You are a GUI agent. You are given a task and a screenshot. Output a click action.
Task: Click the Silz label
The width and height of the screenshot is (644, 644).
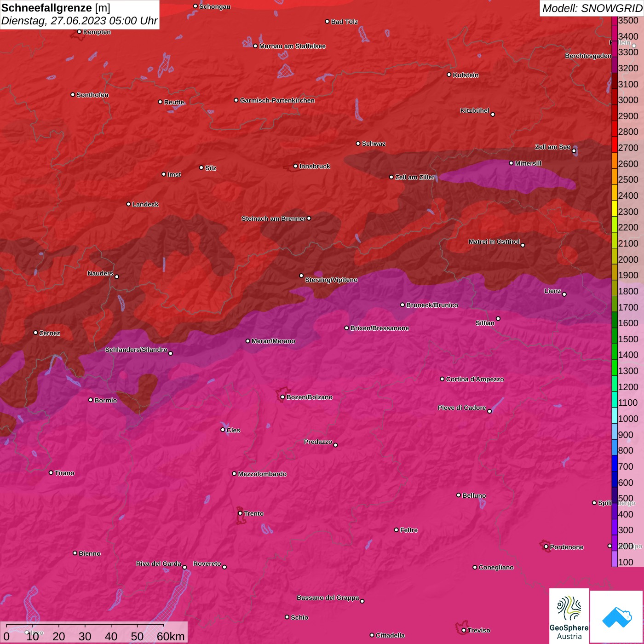point(211,168)
